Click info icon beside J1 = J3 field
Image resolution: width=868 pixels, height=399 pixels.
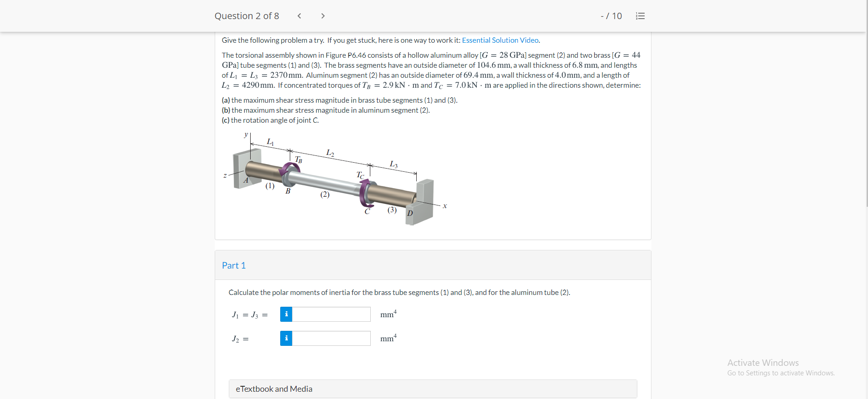pyautogui.click(x=286, y=314)
